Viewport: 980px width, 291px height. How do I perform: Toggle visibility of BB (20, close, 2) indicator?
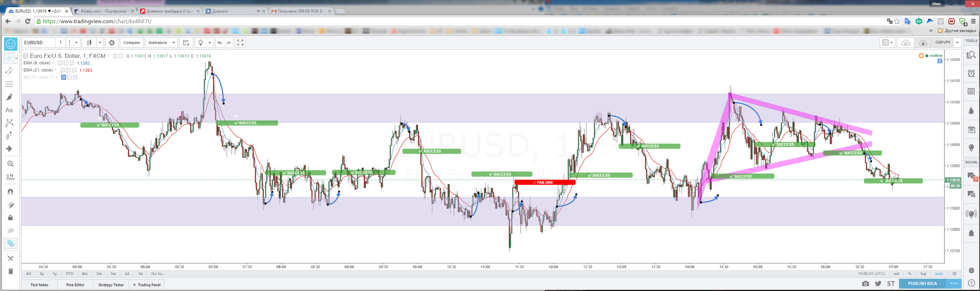[64, 77]
